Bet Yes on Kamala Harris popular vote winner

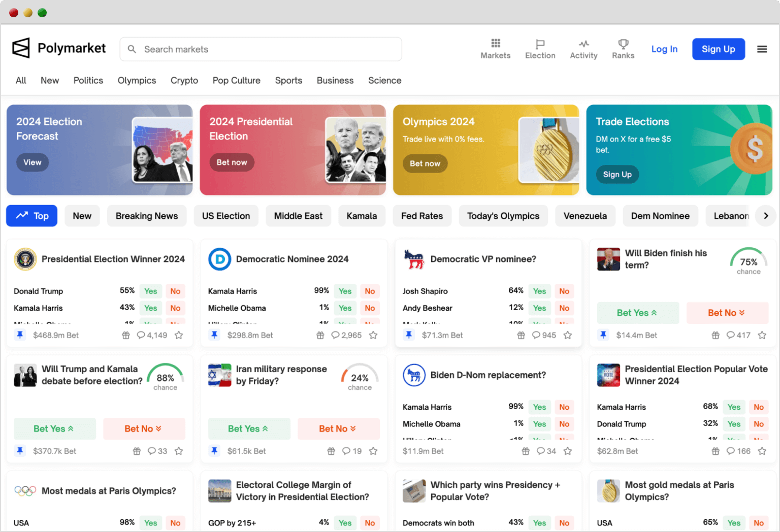pos(734,407)
